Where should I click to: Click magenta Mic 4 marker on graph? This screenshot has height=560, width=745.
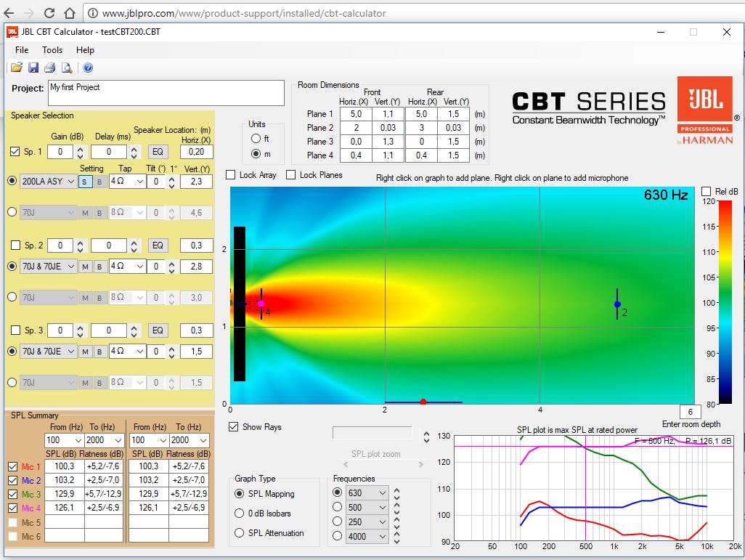(261, 304)
